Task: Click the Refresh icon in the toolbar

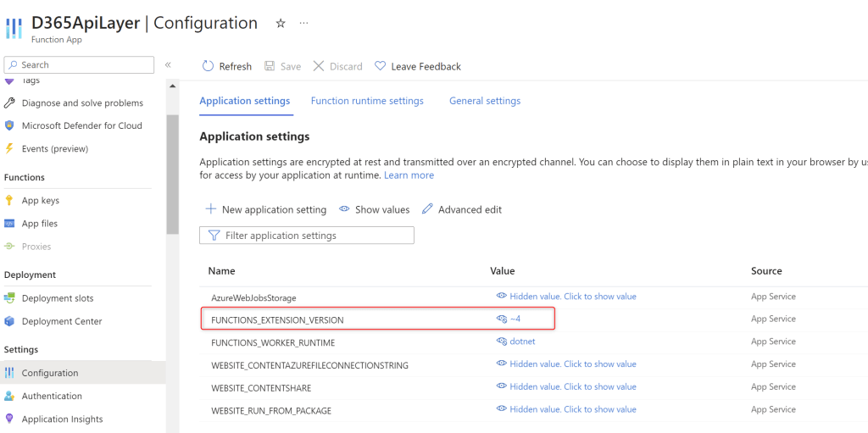Action: click(x=209, y=66)
